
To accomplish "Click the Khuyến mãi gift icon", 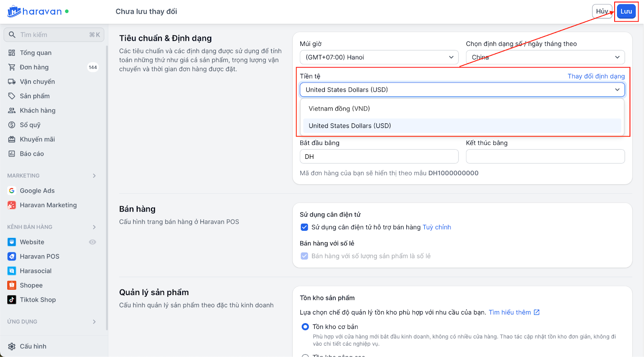I will click(x=12, y=140).
